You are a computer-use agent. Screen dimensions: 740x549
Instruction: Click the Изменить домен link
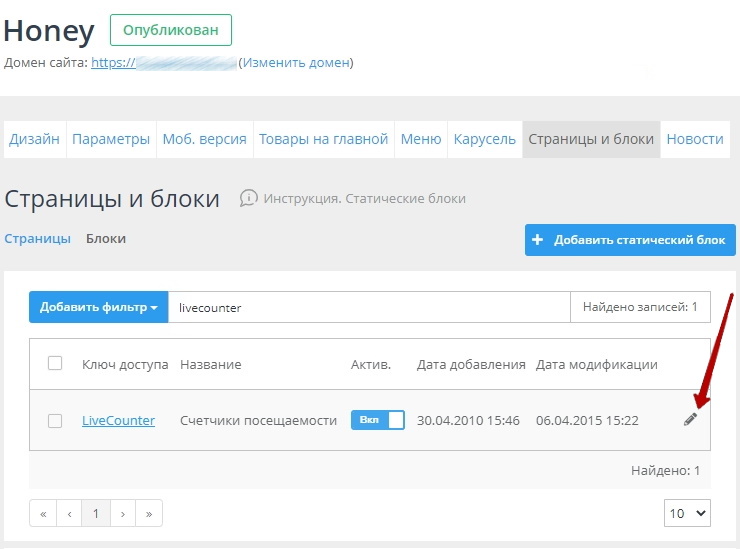[x=295, y=63]
